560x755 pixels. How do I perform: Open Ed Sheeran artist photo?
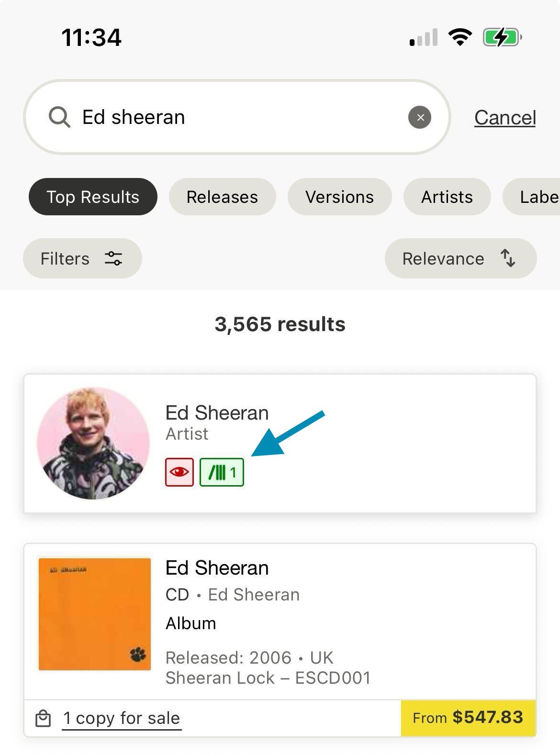tap(93, 444)
